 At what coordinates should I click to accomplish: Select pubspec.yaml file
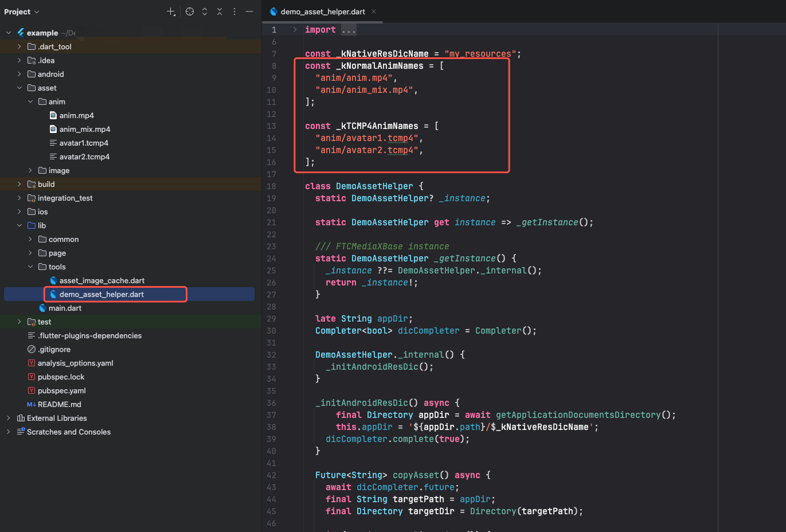(61, 390)
